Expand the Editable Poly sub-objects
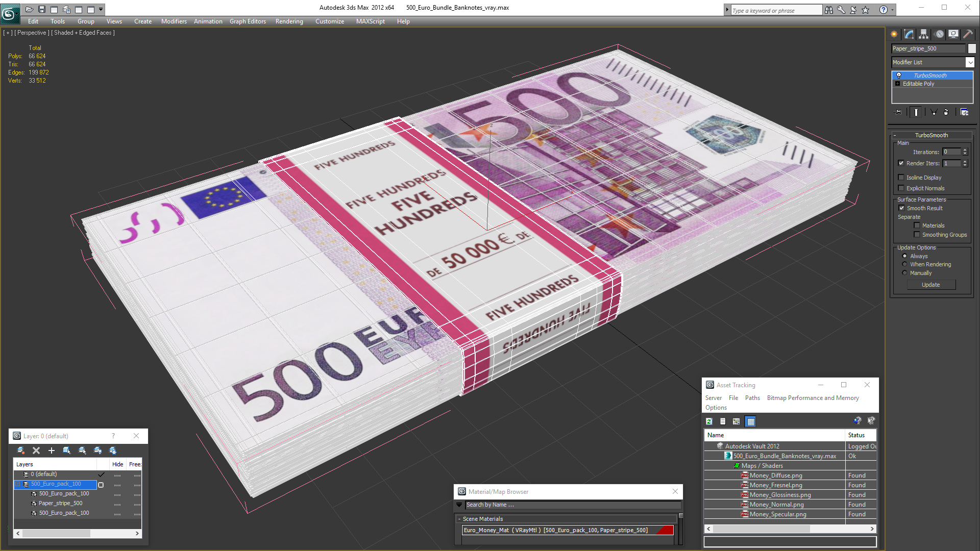 click(898, 84)
